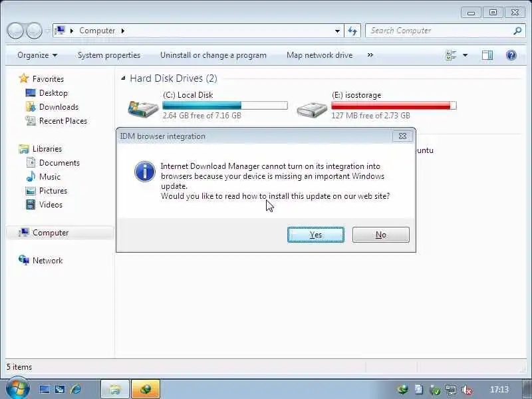This screenshot has width=532, height=399.
Task: Click the Favorites star icon
Action: tap(24, 78)
